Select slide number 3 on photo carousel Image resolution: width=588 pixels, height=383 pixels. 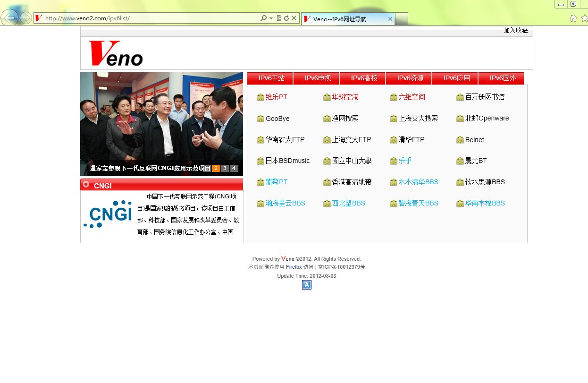click(225, 168)
